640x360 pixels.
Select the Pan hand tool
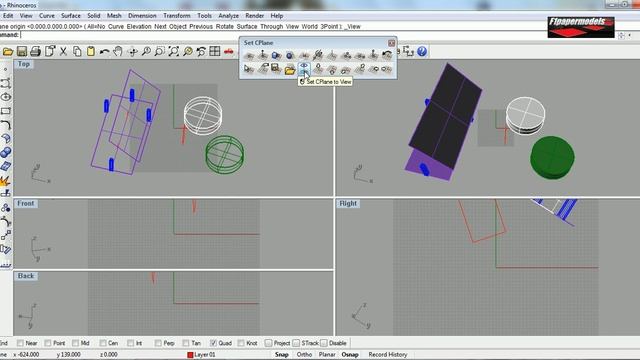(118, 51)
